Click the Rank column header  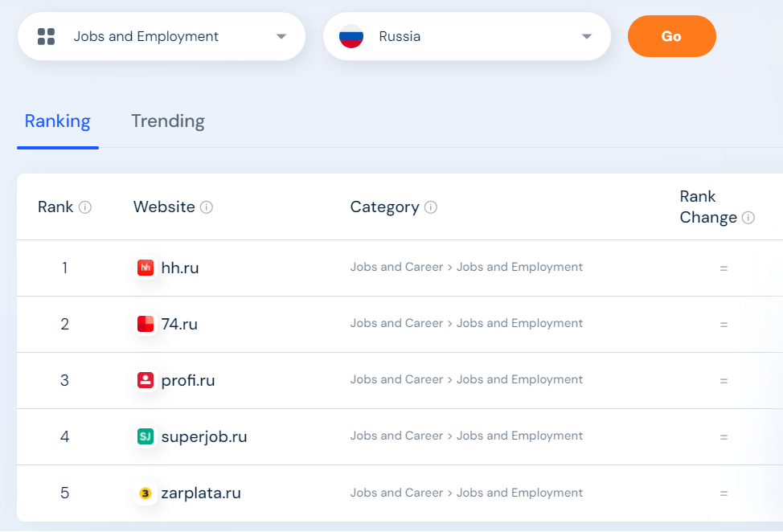tap(55, 207)
